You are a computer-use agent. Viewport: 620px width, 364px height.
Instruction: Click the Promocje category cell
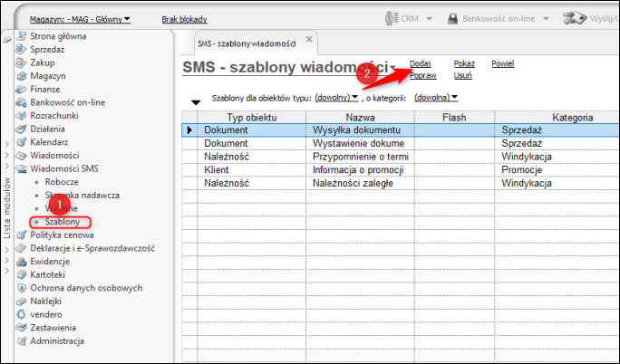pos(557,169)
